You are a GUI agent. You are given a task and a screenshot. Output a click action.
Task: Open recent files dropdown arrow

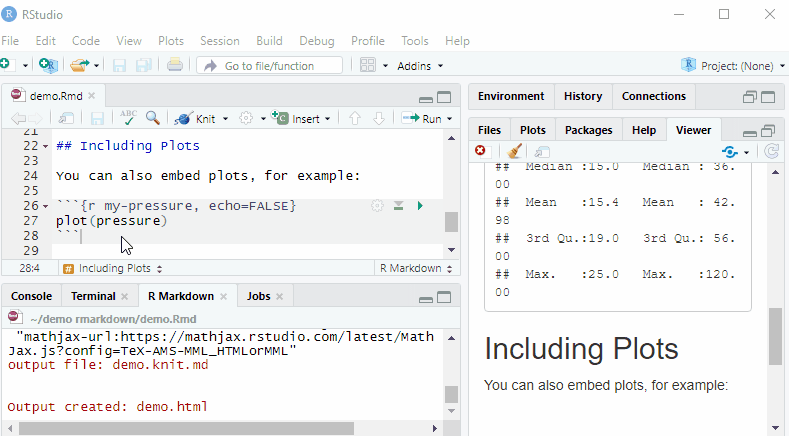[x=96, y=66]
